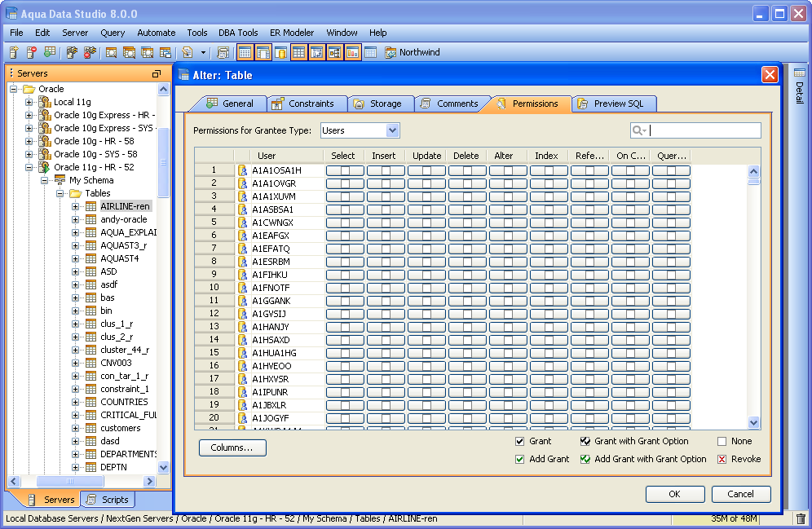Open the ER Modeler menu
812x529 pixels.
pos(292,33)
